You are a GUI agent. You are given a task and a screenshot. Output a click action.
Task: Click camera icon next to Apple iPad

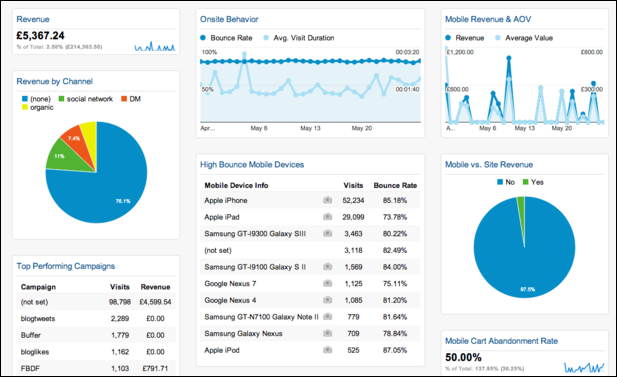[327, 216]
